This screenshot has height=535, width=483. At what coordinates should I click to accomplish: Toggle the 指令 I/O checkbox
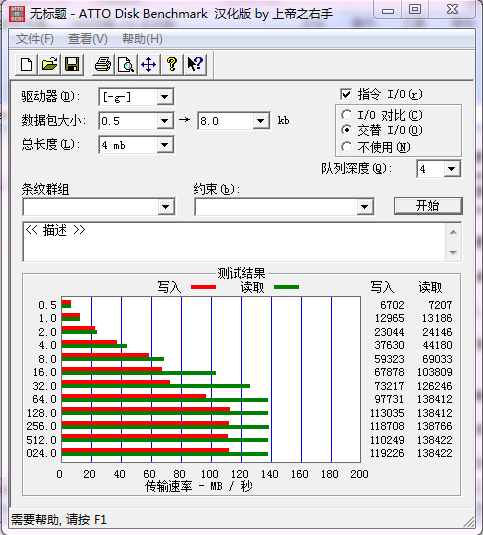point(346,94)
